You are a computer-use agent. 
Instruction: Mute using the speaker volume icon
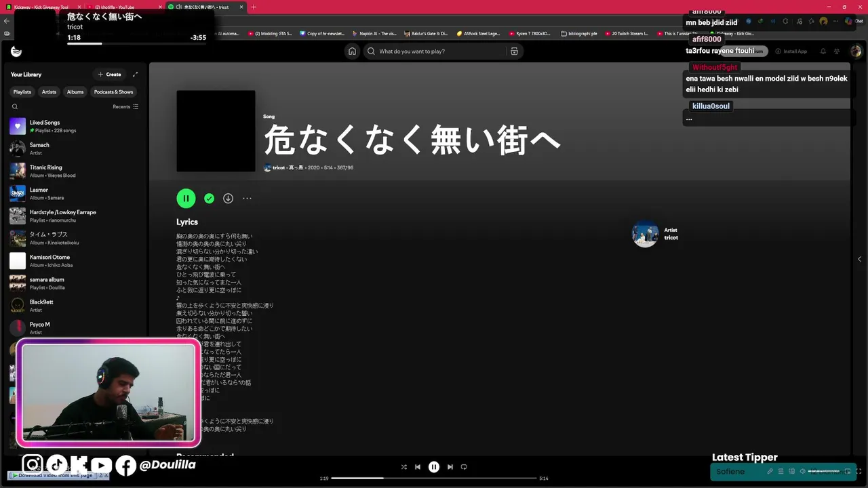802,471
